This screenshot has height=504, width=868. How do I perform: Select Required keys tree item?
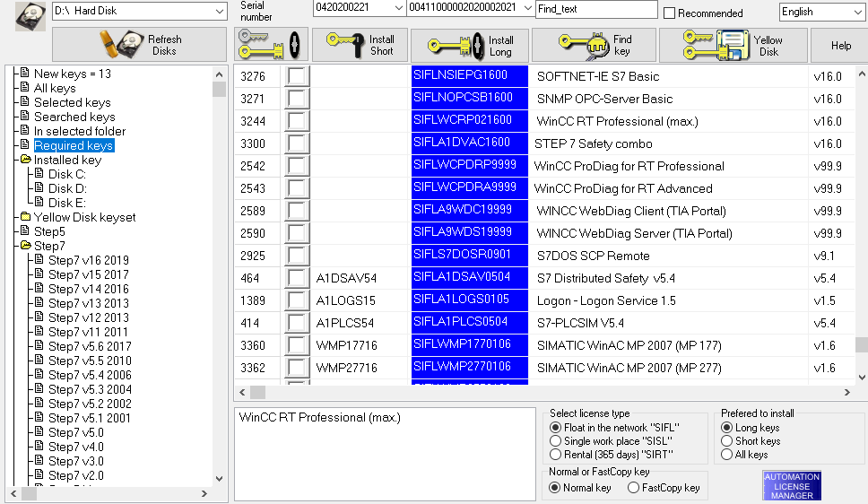pyautogui.click(x=74, y=145)
